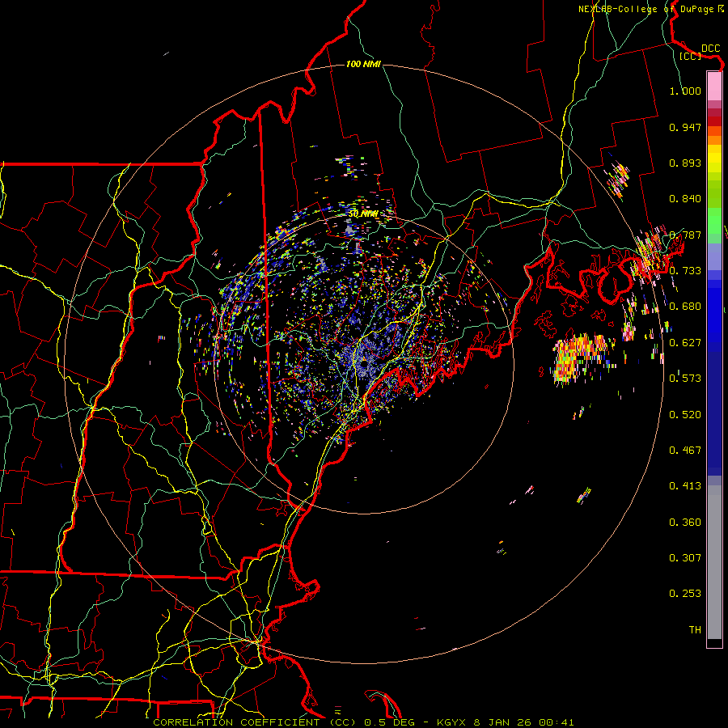Select the 0.253 scale value
Screen dimensions: 728x728
coord(685,594)
